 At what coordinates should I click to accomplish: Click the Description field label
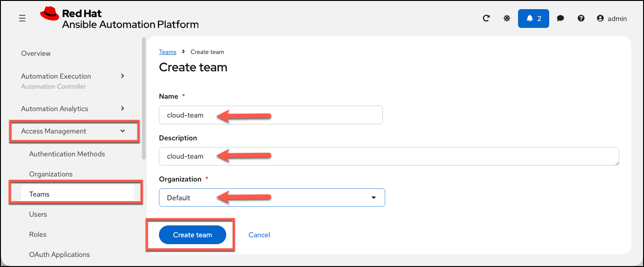[178, 138]
